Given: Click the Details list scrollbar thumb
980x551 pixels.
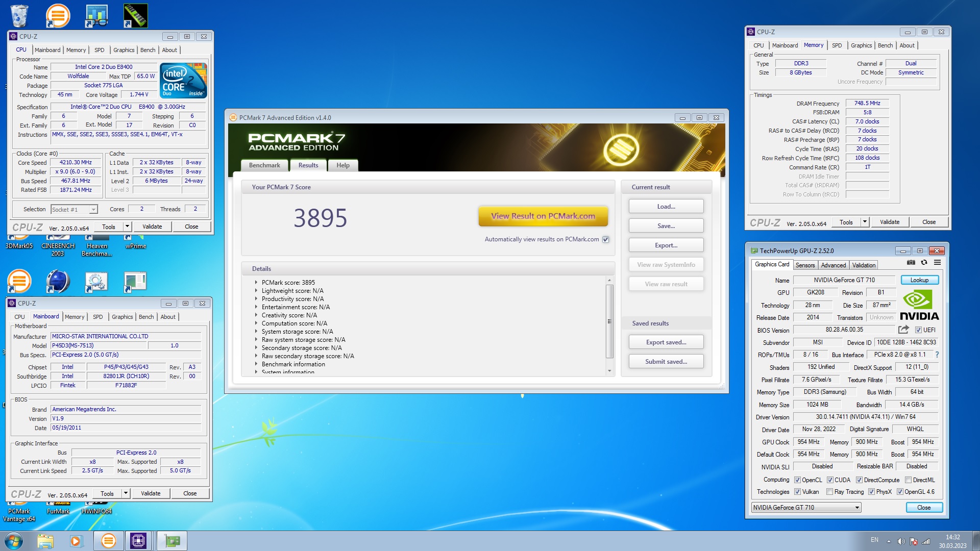Looking at the screenshot, I should tap(609, 321).
